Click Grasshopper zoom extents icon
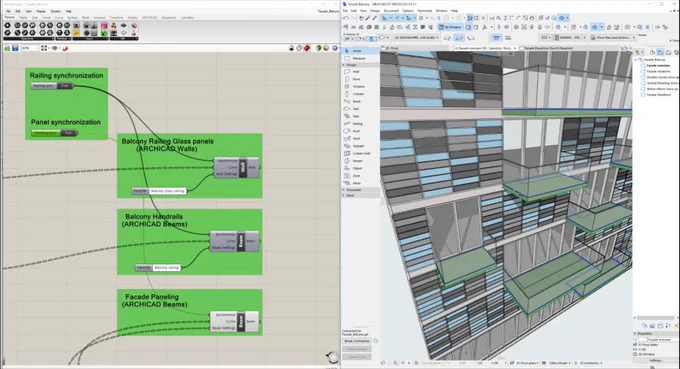This screenshot has width=680, height=369. (44, 48)
